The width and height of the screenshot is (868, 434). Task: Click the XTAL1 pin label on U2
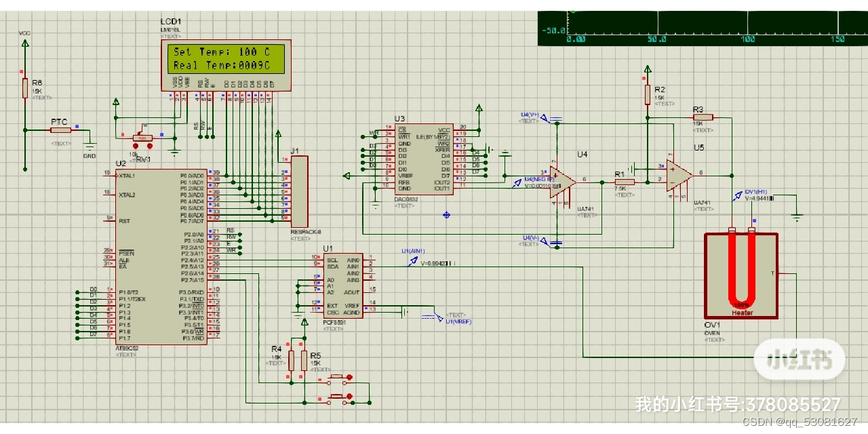coord(127,176)
